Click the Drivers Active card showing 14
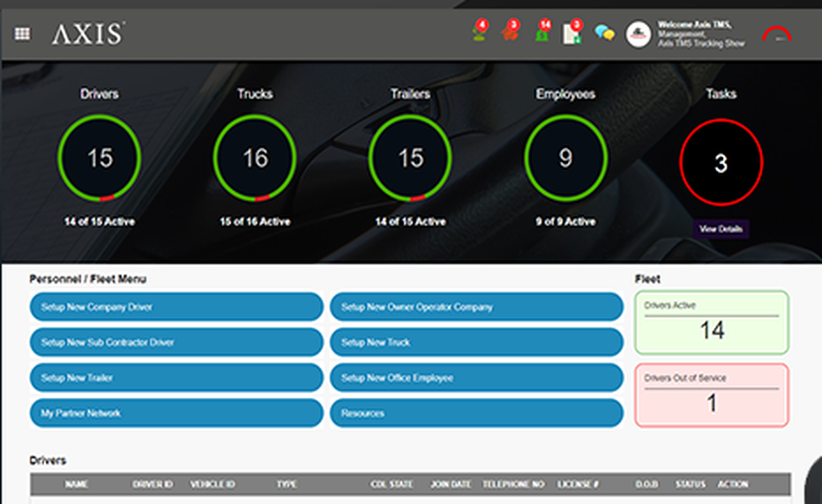The height and width of the screenshot is (504, 822). 712,322
